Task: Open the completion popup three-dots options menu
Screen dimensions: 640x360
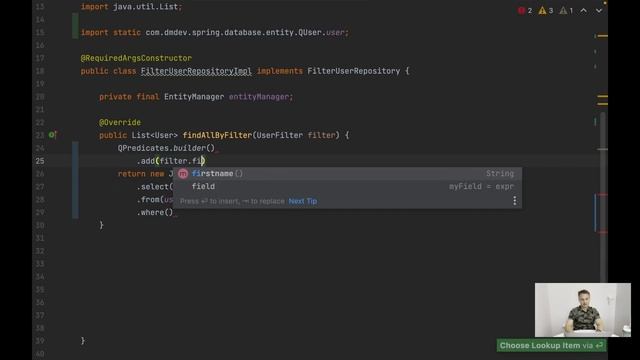Action: tap(514, 200)
